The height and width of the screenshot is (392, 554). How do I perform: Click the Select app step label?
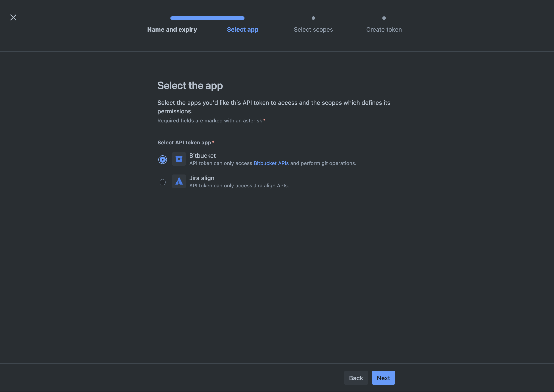(243, 29)
